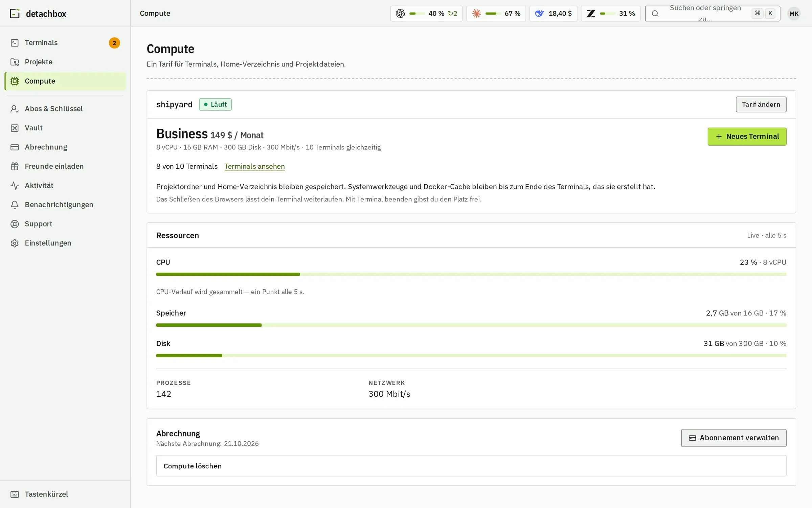Select the Terminals sidebar icon

15,43
